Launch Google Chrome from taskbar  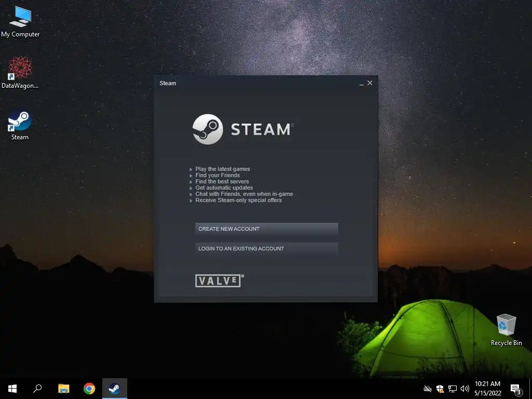[x=89, y=389]
